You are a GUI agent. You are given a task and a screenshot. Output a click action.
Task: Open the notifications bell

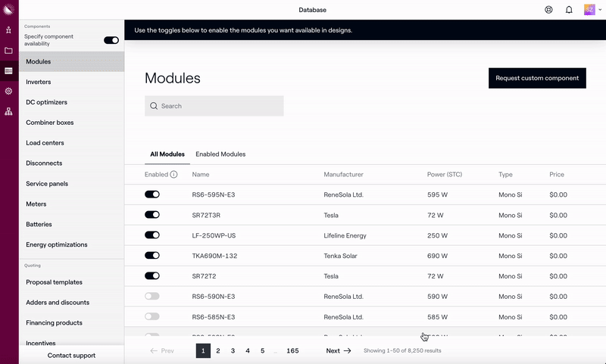click(x=569, y=10)
